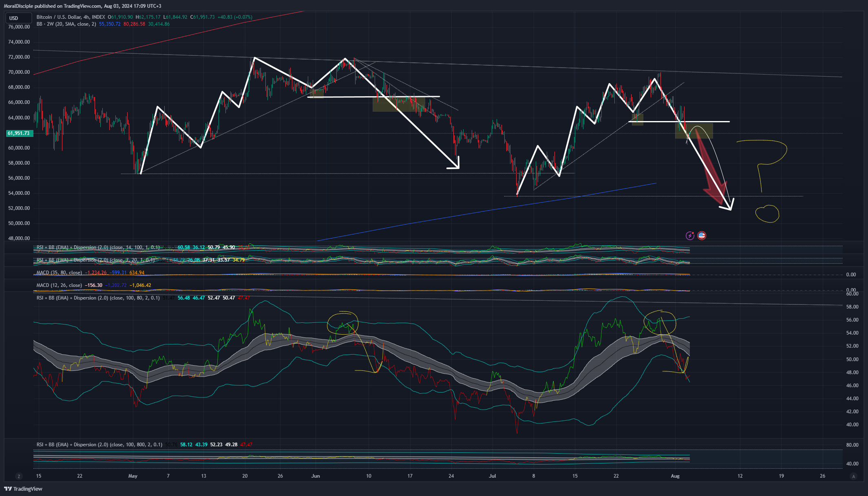The width and height of the screenshot is (868, 496).
Task: Click the 68,000.00 price axis label
Action: point(19,87)
